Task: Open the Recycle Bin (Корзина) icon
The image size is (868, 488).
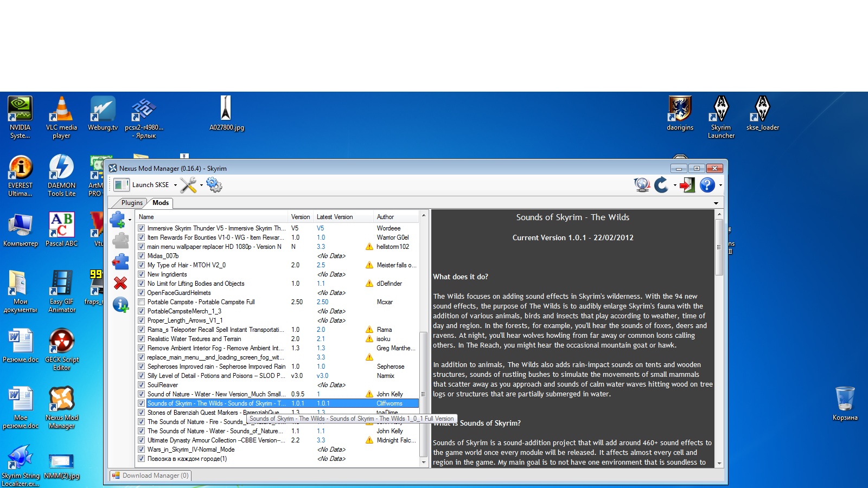Action: (845, 403)
